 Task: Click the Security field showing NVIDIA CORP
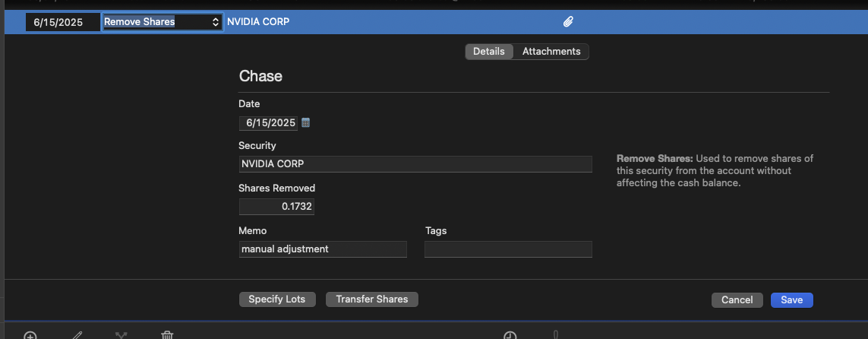coord(415,164)
